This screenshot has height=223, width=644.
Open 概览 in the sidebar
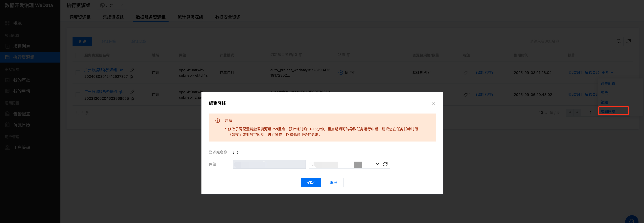(x=30, y=23)
